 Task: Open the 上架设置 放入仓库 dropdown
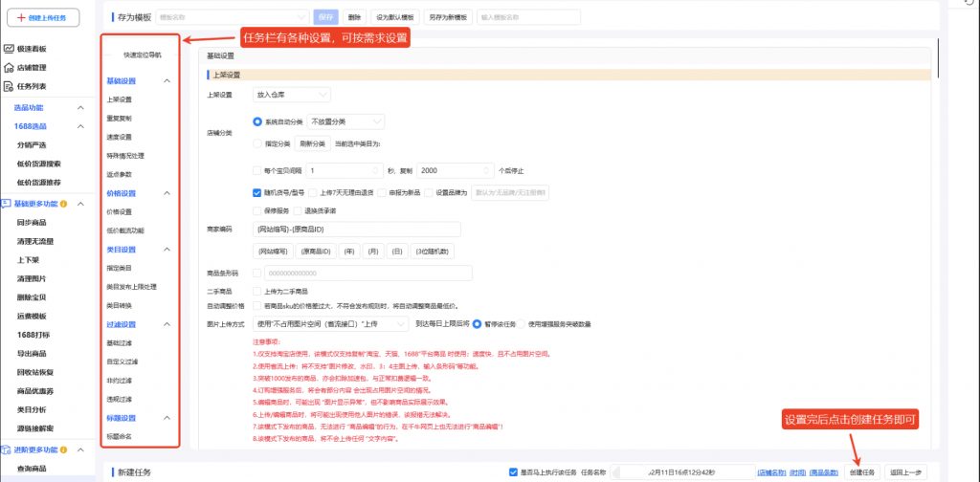click(291, 95)
